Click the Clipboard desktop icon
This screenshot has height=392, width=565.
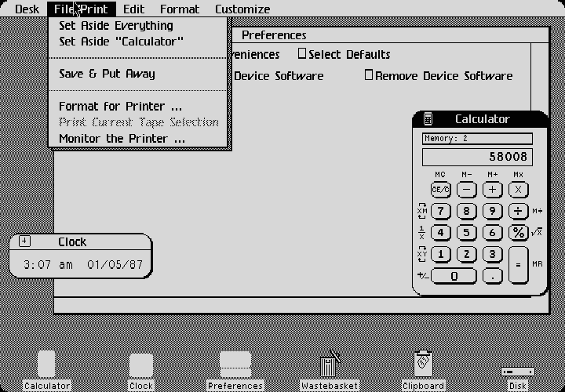pyautogui.click(x=424, y=364)
